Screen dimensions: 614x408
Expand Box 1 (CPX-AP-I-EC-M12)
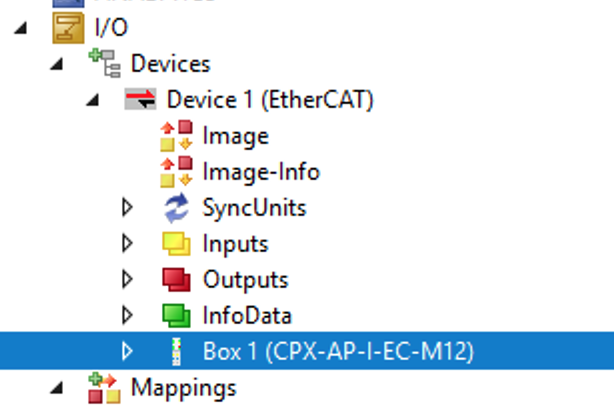[127, 351]
